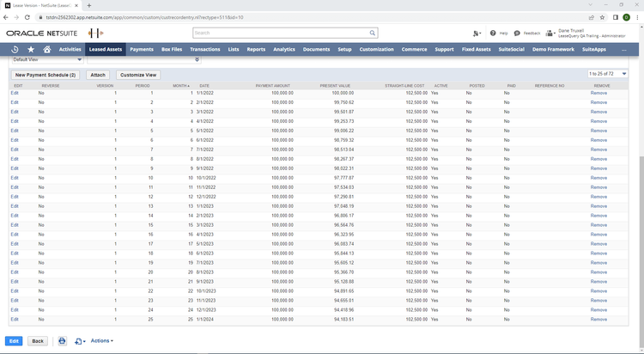Reload the page with the refresh icon
The image size is (644, 354).
point(27,17)
